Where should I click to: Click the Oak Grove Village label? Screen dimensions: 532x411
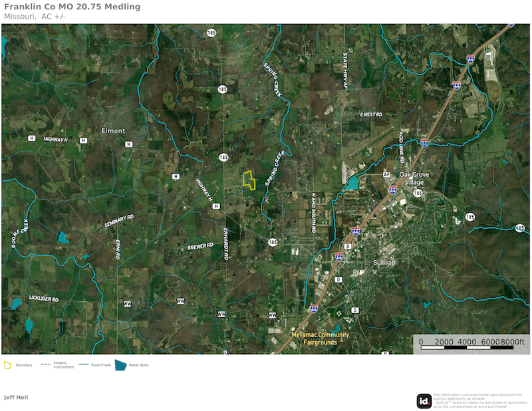click(x=415, y=178)
